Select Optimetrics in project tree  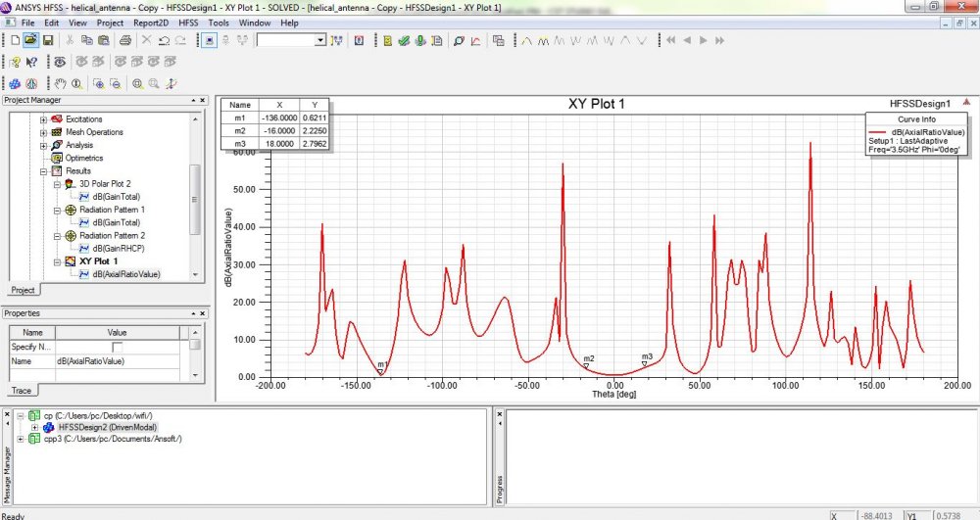click(83, 158)
